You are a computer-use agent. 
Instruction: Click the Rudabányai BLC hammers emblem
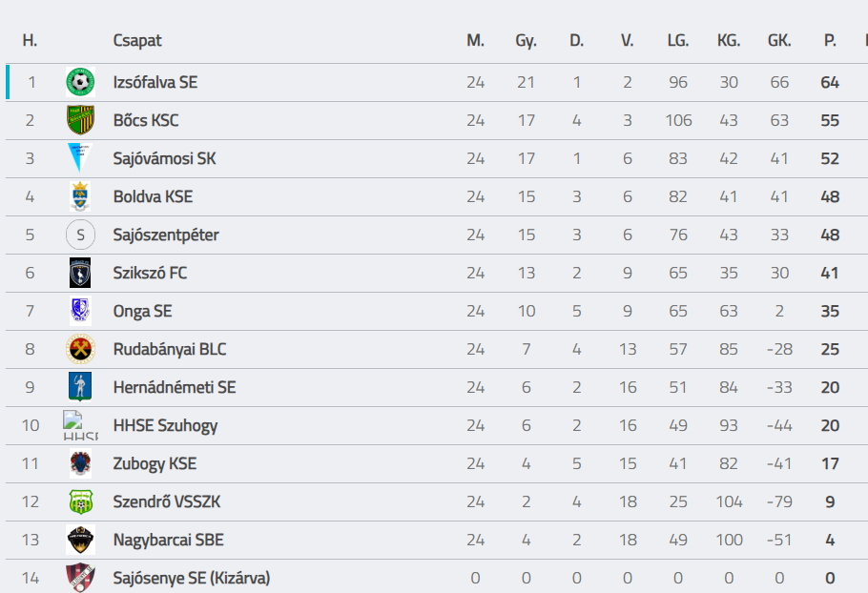click(x=80, y=349)
